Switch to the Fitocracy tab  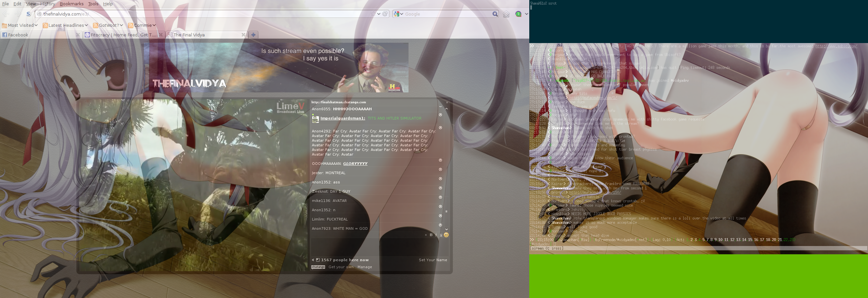click(x=123, y=35)
